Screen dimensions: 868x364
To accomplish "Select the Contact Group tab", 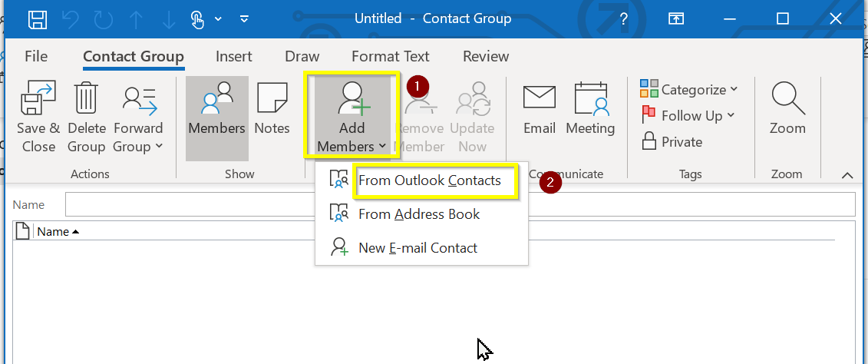I will 134,57.
